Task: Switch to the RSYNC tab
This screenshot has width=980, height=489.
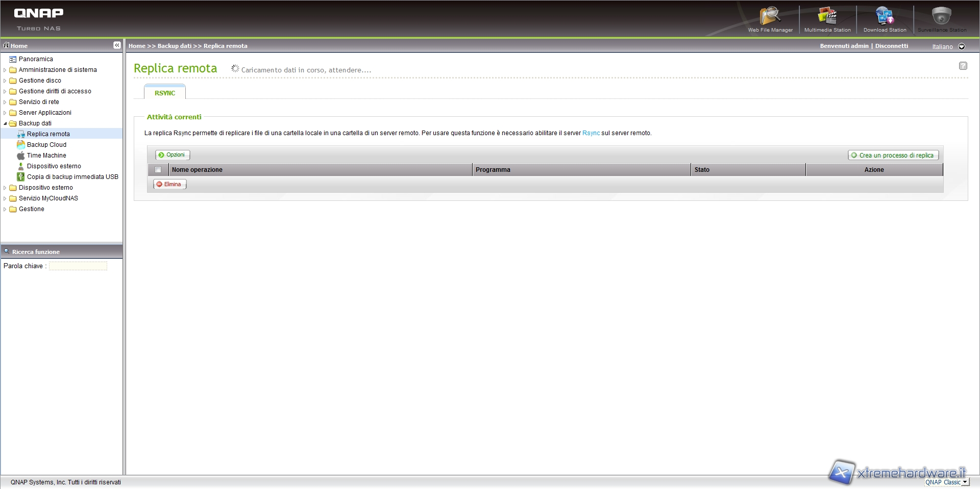Action: [165, 93]
